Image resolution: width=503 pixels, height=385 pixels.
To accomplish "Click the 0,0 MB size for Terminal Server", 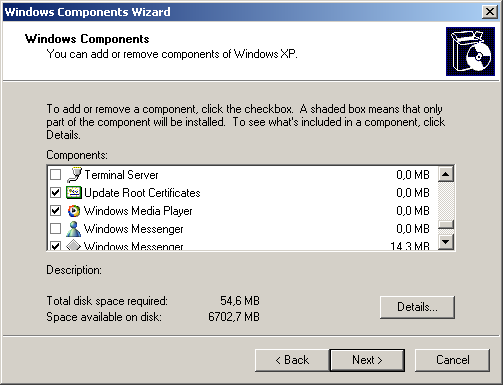I will (413, 175).
